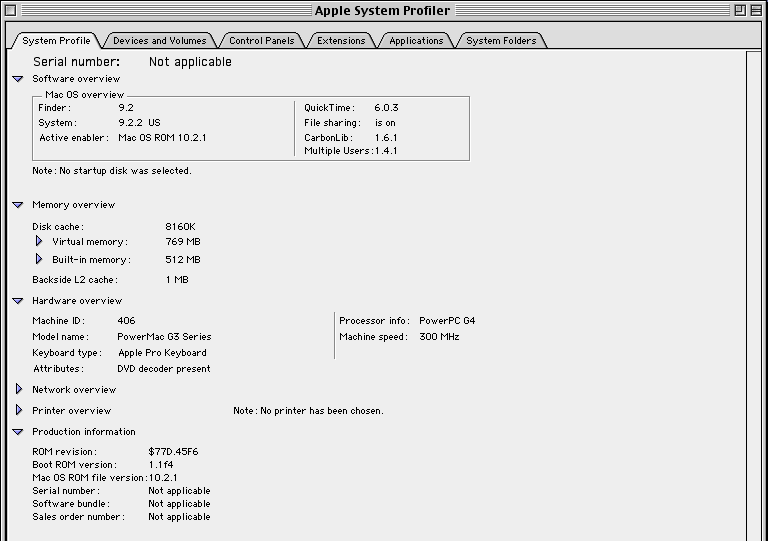Switch to the System Profile tab
Viewport: 768px width, 541px height.
click(56, 41)
